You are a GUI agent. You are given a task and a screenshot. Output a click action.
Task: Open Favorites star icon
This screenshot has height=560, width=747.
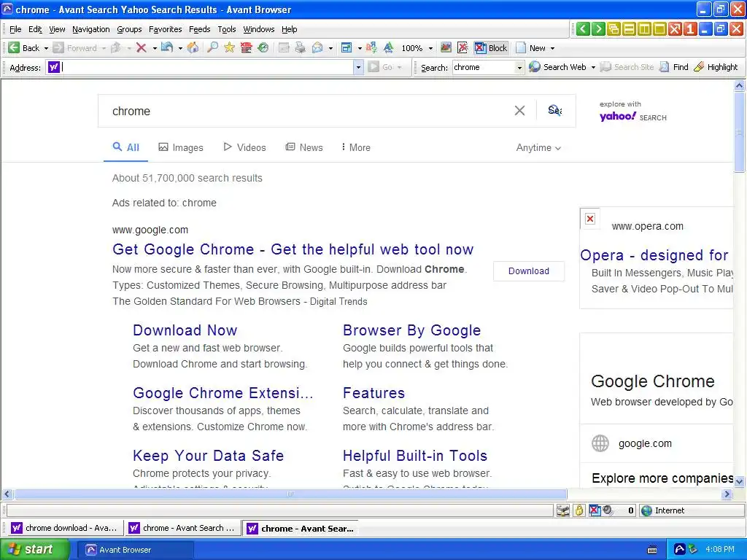229,47
